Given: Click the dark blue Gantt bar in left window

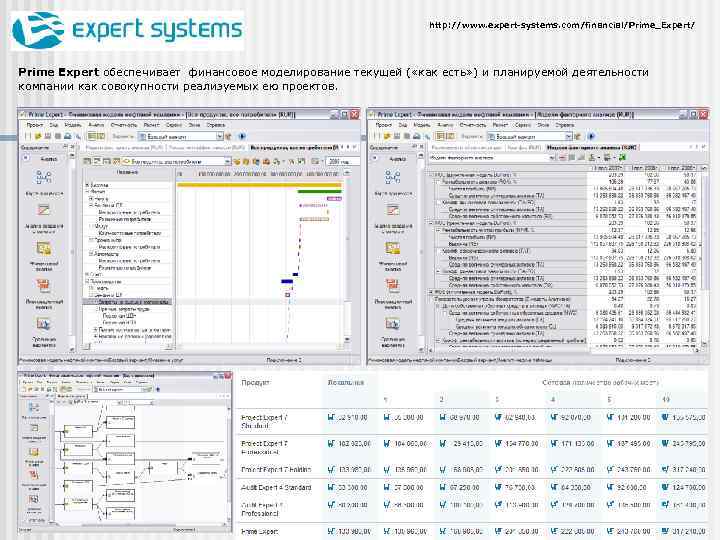Looking at the screenshot, I should point(287,281).
